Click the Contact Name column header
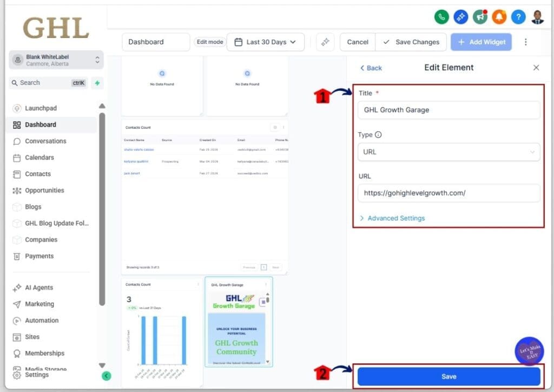 click(x=134, y=140)
